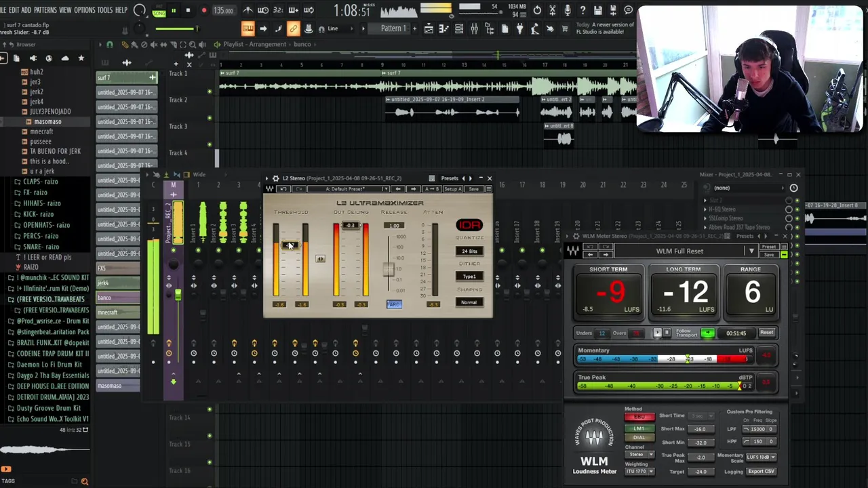Click the Normal shaping selector

pyautogui.click(x=469, y=302)
